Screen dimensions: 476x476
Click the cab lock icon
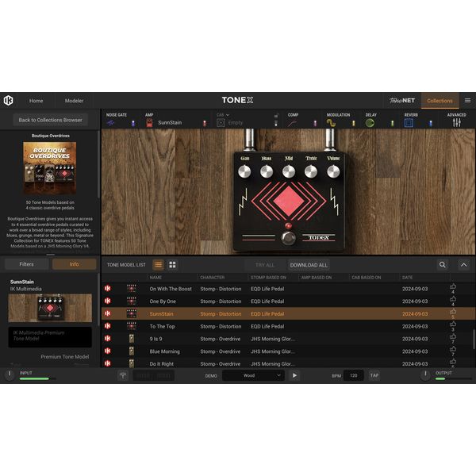(x=276, y=116)
